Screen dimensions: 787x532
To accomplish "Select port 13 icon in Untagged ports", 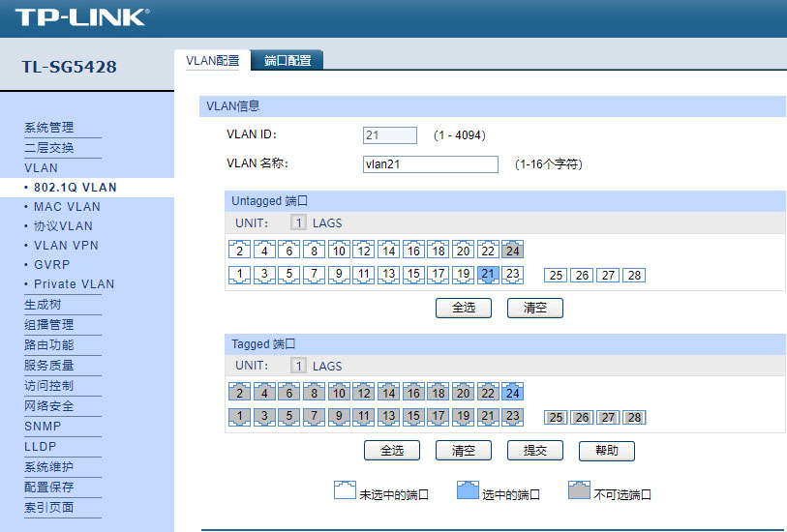I will point(388,275).
